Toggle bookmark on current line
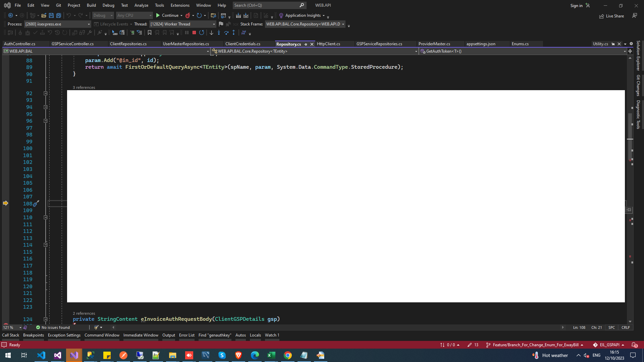This screenshot has height=362, width=644. (150, 33)
